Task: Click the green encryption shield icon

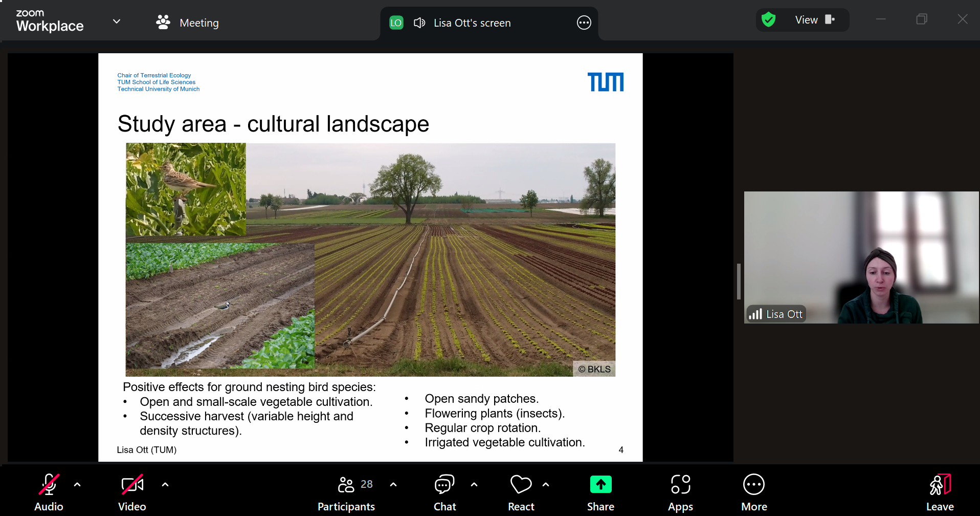Action: pos(768,20)
